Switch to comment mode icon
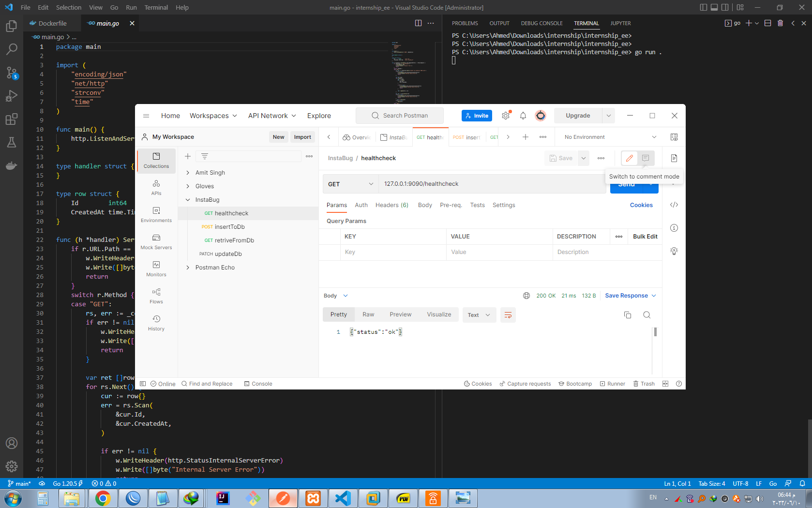The width and height of the screenshot is (812, 508). tap(646, 158)
